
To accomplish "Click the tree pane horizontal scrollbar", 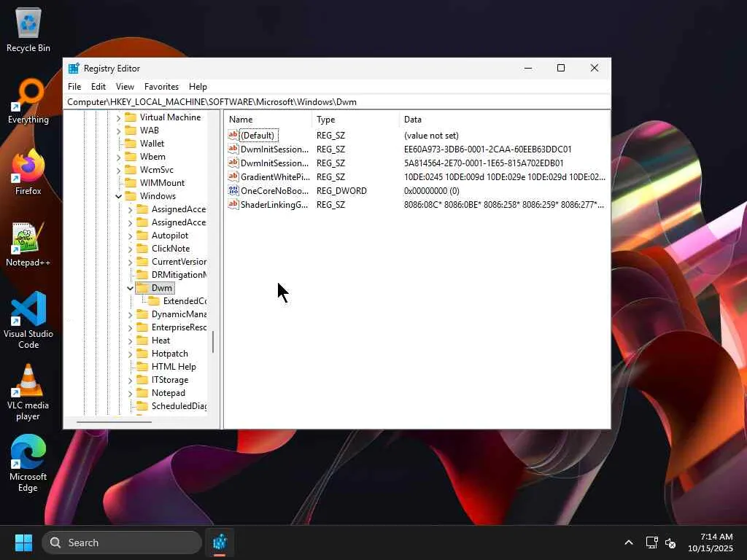I will (115, 421).
